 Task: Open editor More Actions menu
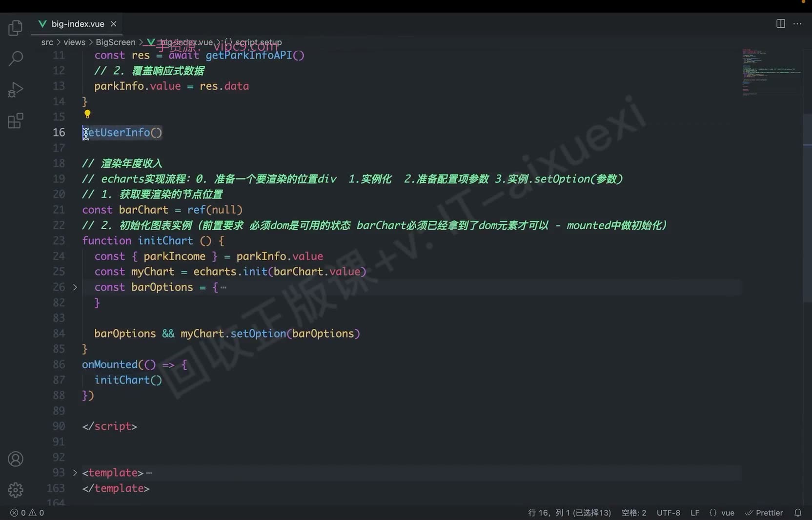coord(797,23)
